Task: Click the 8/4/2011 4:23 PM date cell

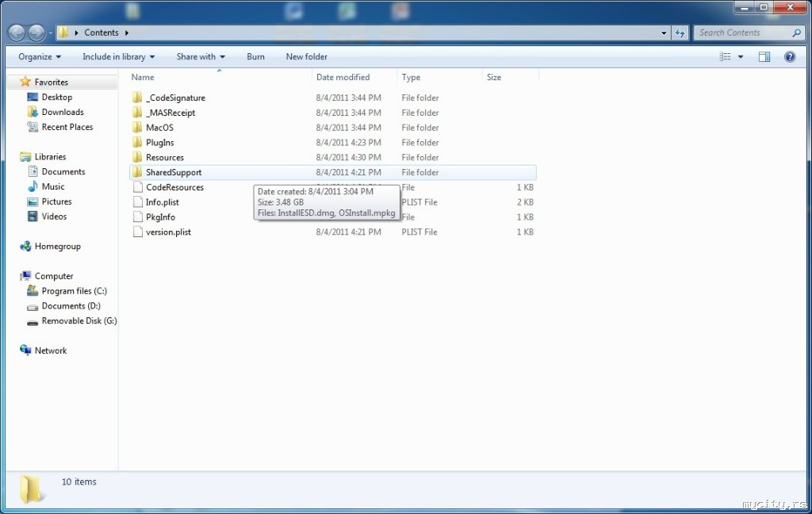Action: tap(349, 143)
